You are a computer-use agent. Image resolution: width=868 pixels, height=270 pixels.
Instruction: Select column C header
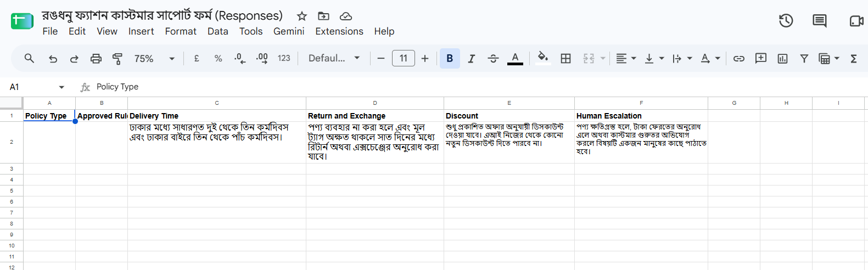pos(217,103)
